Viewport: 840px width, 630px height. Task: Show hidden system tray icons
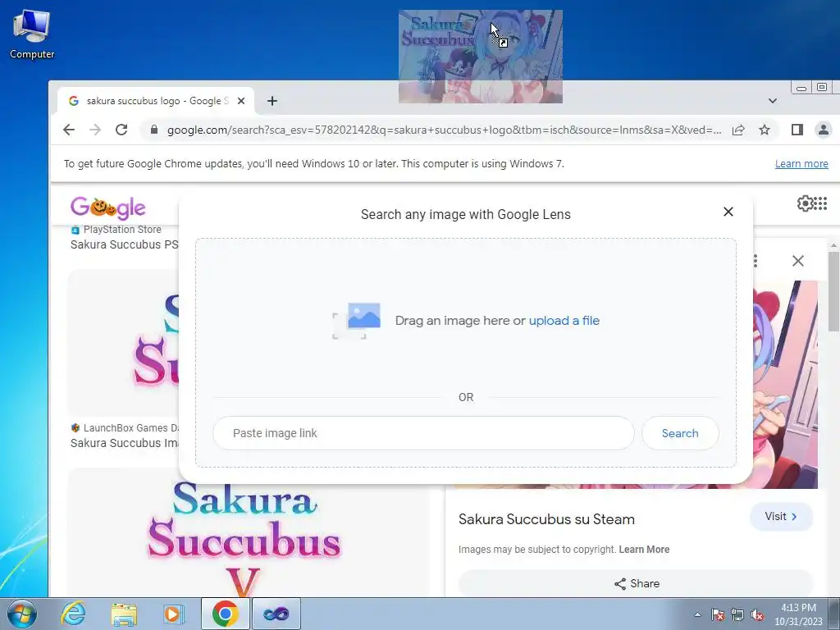point(697,614)
